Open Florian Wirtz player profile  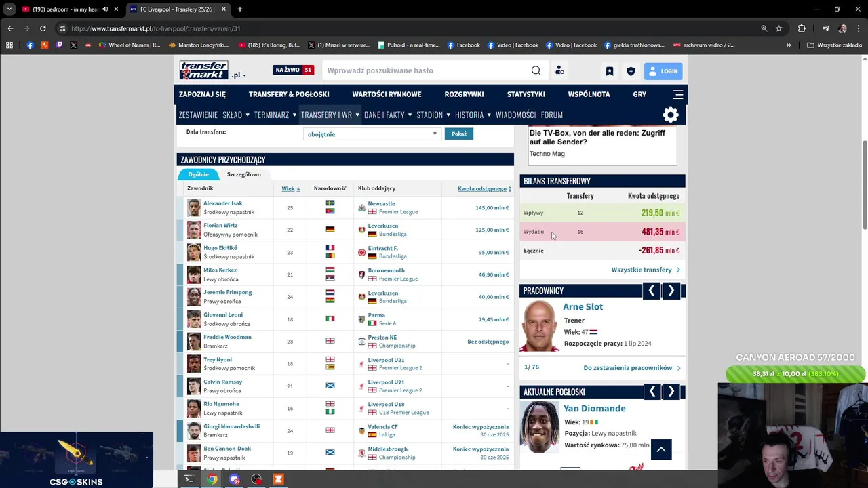220,226
